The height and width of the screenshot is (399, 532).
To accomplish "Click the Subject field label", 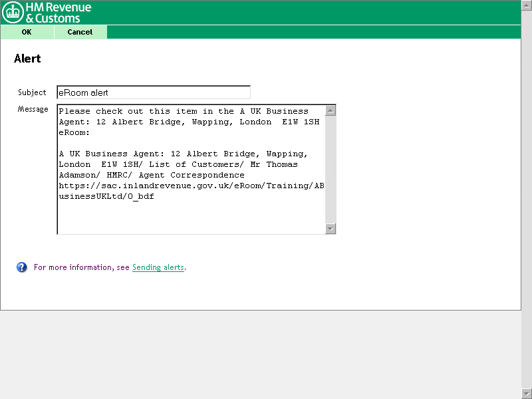I will tap(32, 92).
